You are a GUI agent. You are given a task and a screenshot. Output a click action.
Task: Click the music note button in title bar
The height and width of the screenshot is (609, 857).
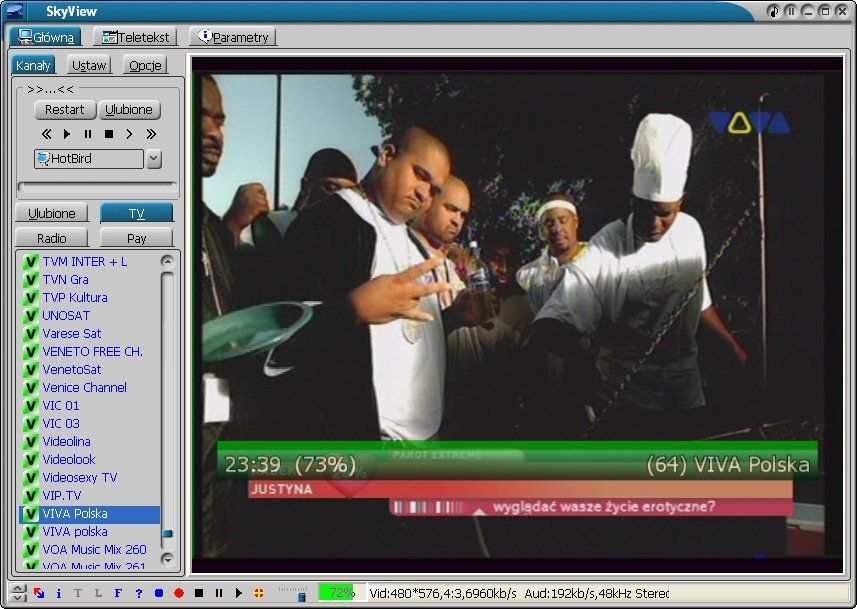click(x=773, y=11)
